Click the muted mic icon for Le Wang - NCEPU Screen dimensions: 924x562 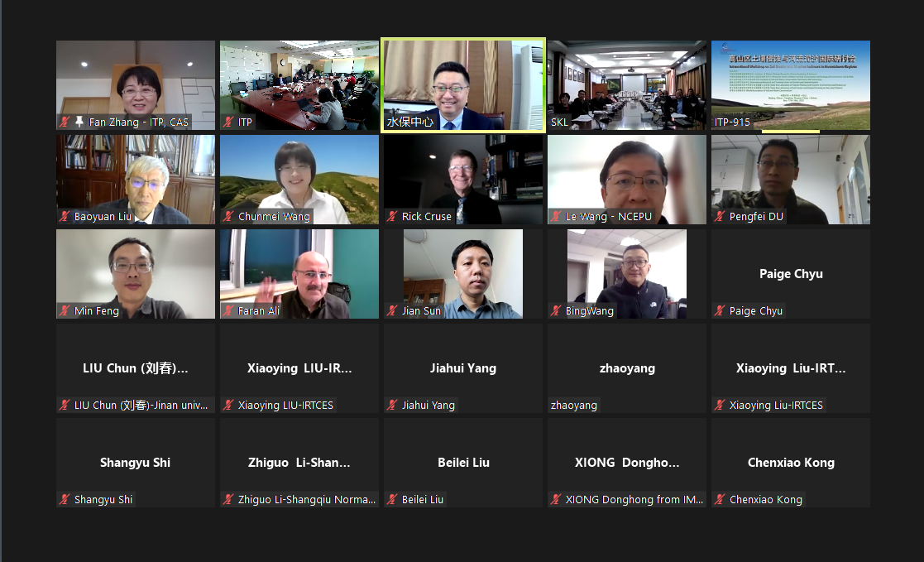coord(556,216)
